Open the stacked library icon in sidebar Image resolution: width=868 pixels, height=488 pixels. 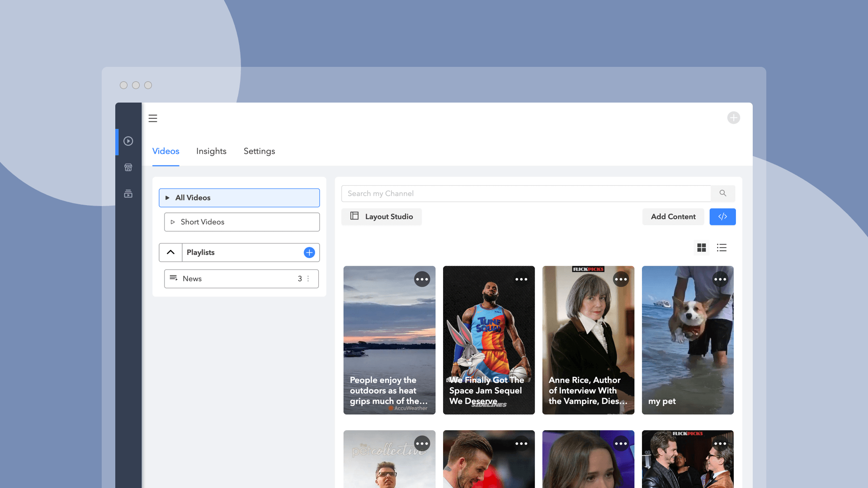pyautogui.click(x=128, y=194)
